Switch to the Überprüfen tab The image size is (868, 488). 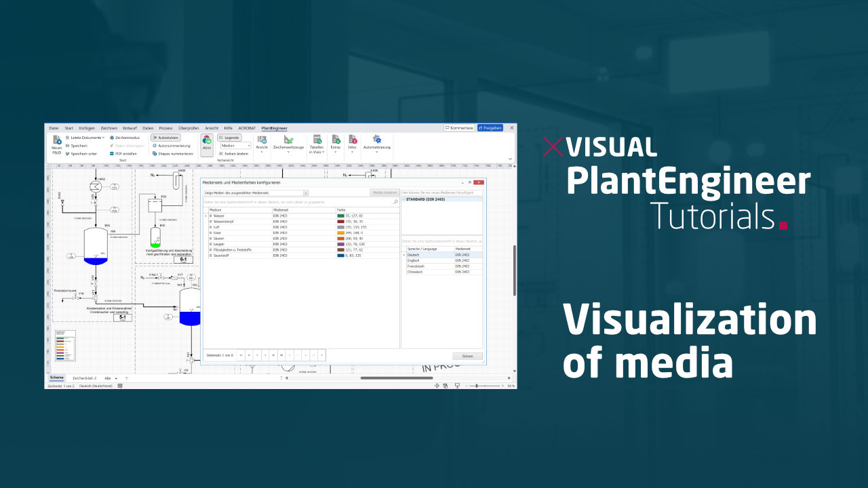coord(189,127)
